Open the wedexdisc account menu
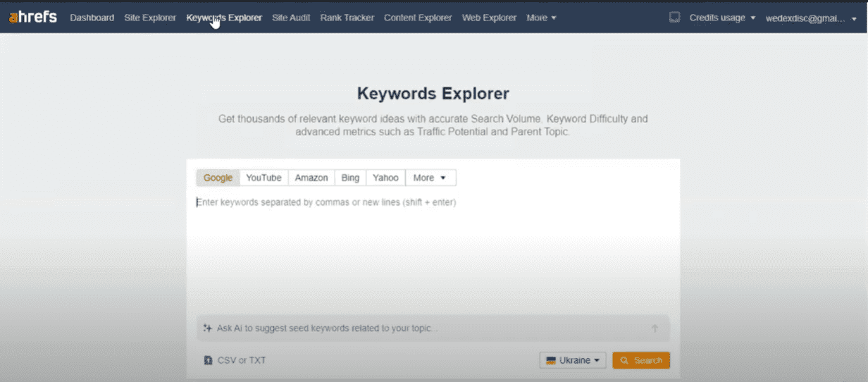Screen dimensions: 868x382 tap(811, 18)
